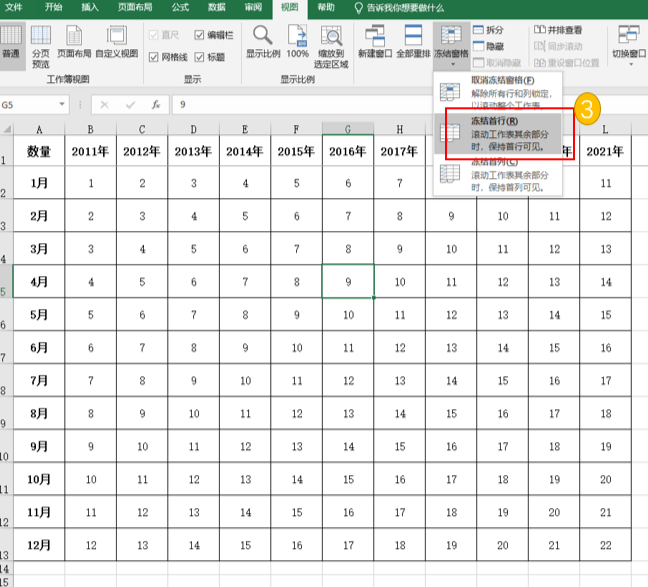Image resolution: width=648 pixels, height=587 pixels.
Task: Click Split (拆分) window button
Action: coord(488,30)
